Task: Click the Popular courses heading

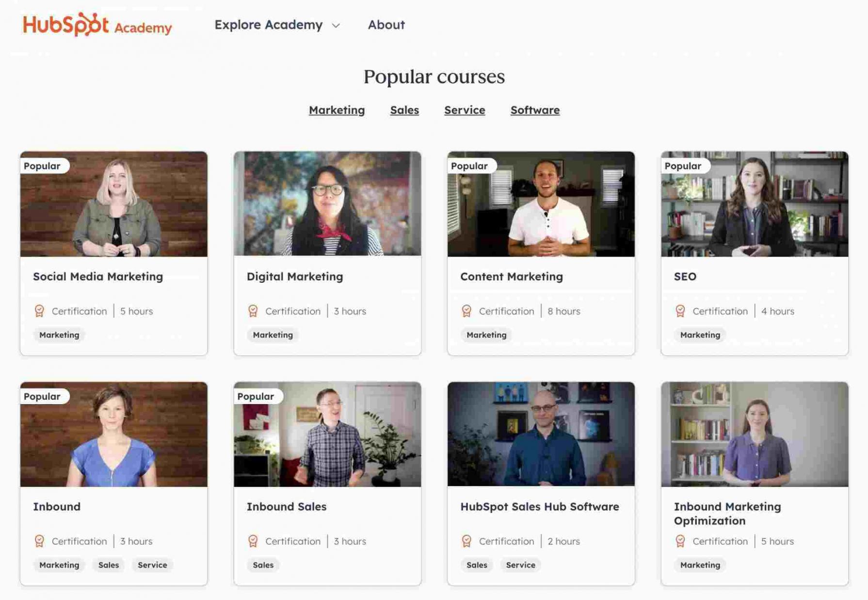Action: pos(434,76)
